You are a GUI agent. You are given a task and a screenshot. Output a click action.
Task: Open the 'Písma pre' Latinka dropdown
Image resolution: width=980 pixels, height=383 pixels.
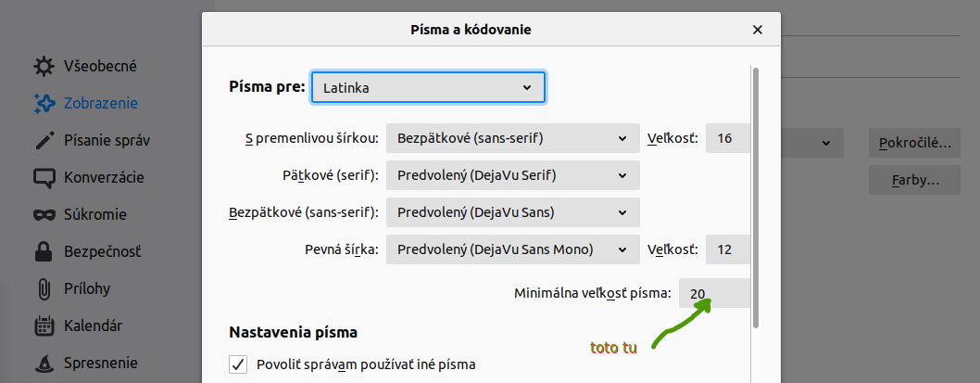click(x=428, y=87)
